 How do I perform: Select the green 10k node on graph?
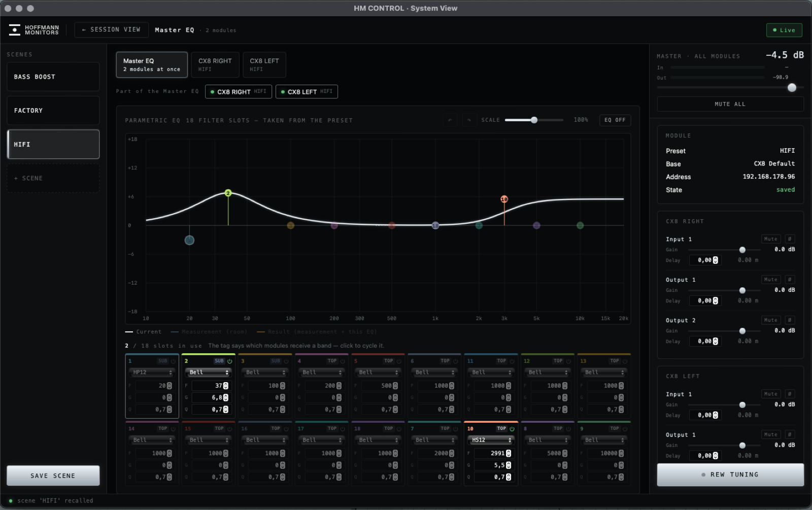coord(580,225)
